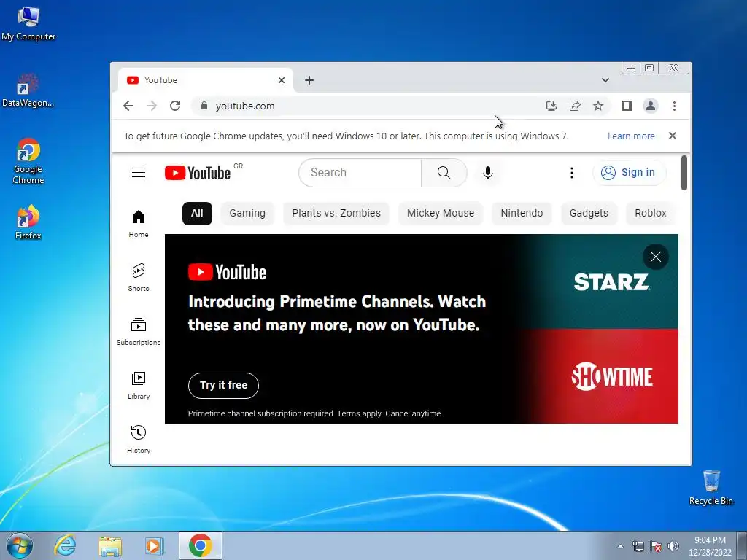Reload the YouTube page

coord(175,106)
